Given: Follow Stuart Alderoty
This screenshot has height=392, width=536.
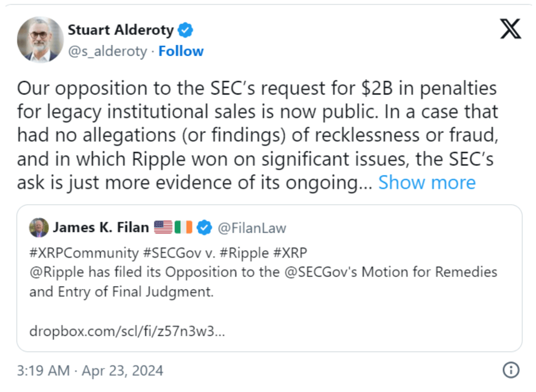Looking at the screenshot, I should click(x=181, y=51).
